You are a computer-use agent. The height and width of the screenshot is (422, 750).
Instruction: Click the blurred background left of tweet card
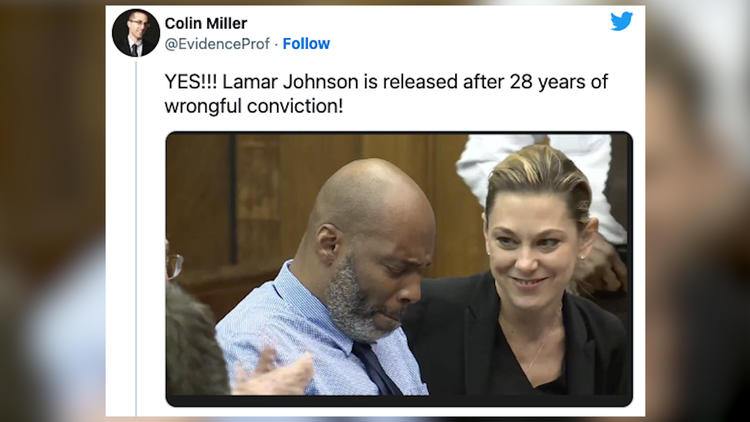point(53,211)
